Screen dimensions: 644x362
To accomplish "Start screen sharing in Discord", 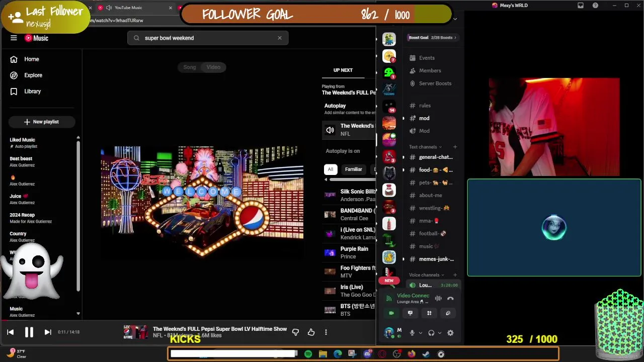I will click(x=410, y=313).
